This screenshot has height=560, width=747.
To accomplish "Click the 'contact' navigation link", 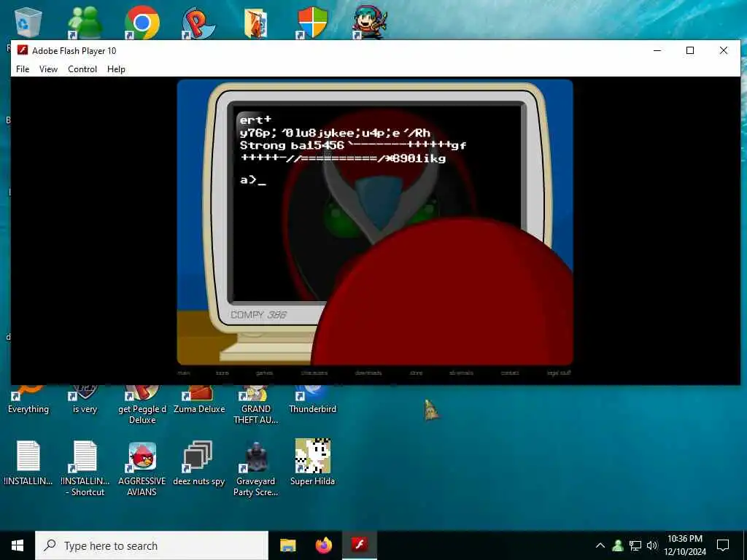I will point(510,373).
